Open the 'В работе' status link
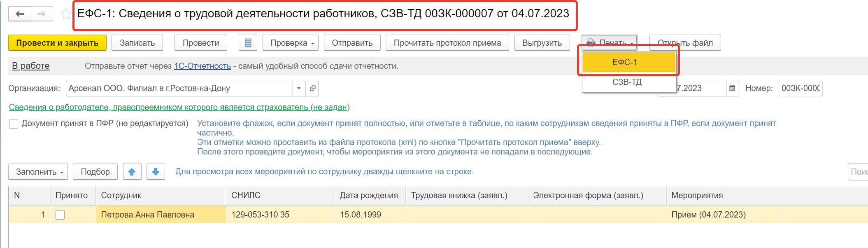868x248 pixels. click(x=31, y=66)
